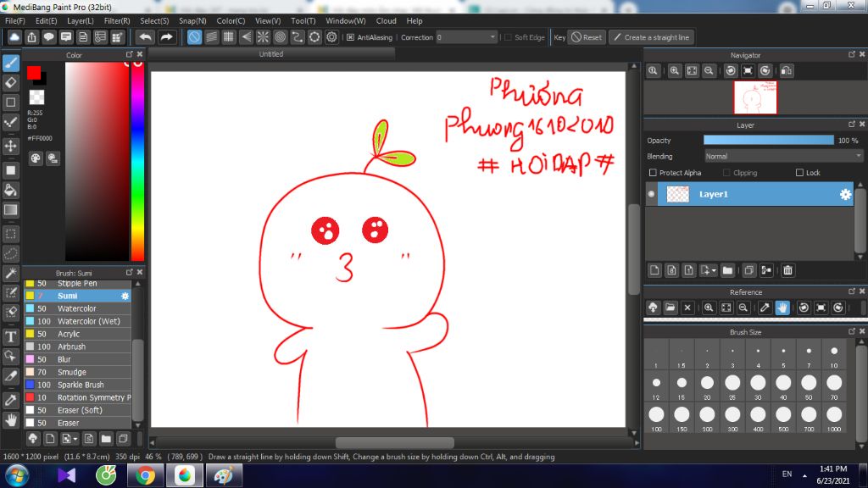Select the Gradient tool

tap(10, 210)
